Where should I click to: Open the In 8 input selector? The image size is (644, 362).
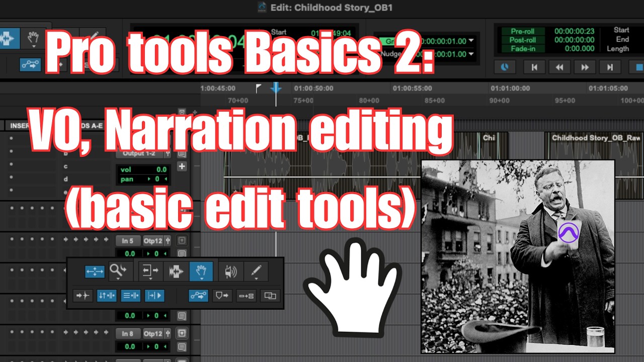coord(128,333)
